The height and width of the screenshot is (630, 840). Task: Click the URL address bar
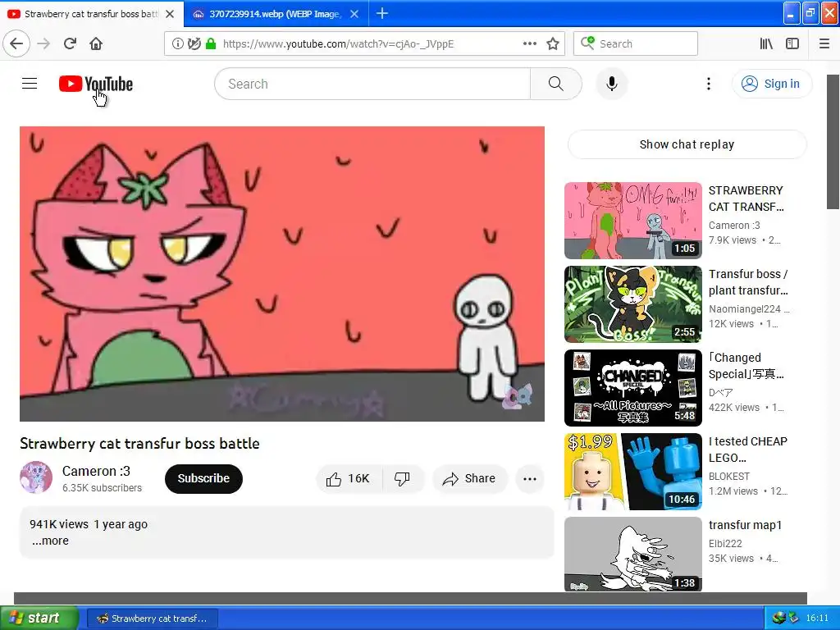point(364,44)
